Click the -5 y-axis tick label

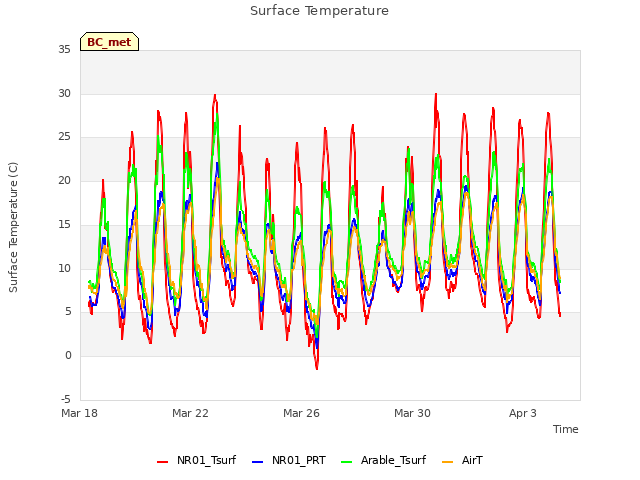(66, 399)
